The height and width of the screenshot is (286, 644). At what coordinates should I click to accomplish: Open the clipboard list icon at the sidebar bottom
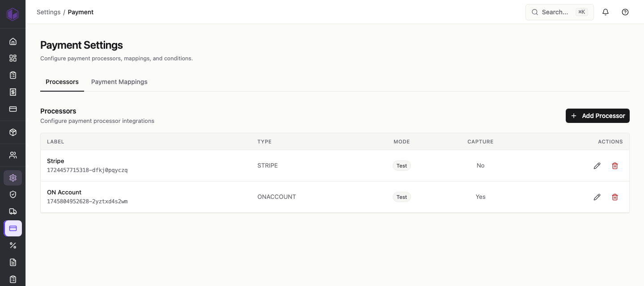click(x=13, y=279)
